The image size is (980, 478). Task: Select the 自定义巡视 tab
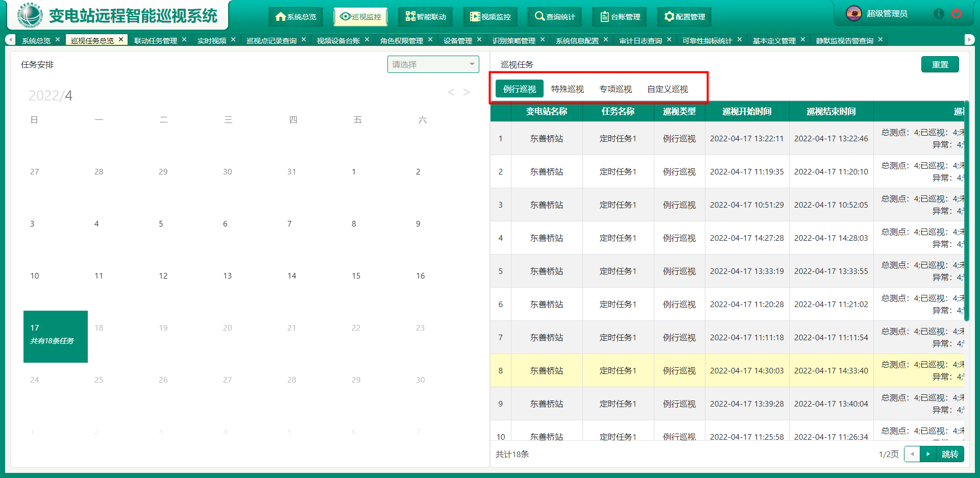(x=667, y=89)
